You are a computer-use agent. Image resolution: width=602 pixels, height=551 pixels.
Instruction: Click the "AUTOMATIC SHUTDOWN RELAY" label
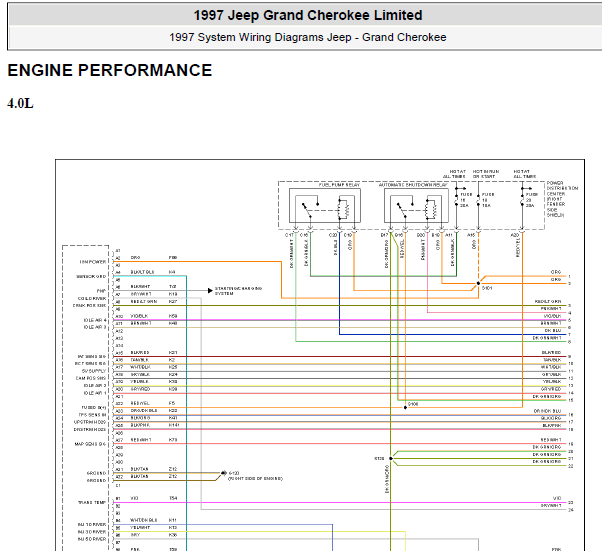point(413,185)
